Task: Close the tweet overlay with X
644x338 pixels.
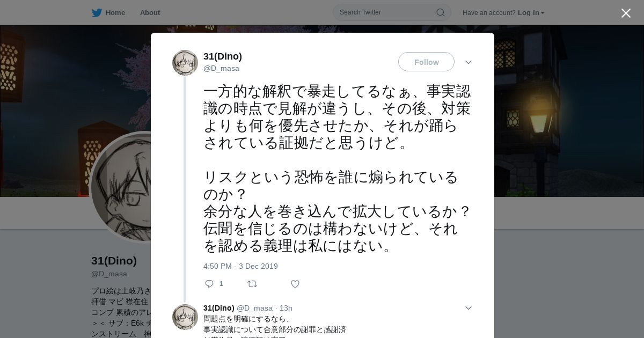Action: click(626, 13)
